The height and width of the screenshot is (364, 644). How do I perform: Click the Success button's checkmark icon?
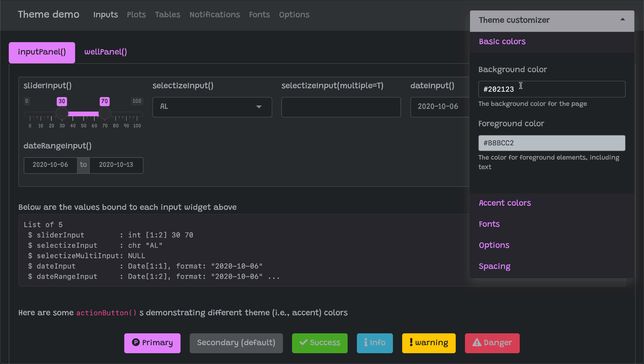point(303,342)
